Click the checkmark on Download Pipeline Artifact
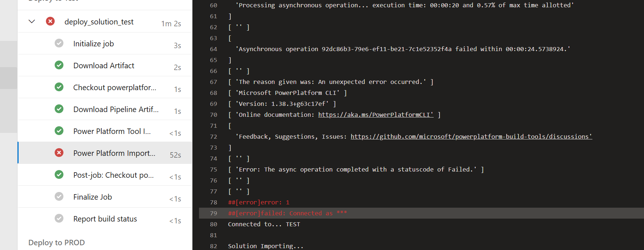 tap(59, 109)
